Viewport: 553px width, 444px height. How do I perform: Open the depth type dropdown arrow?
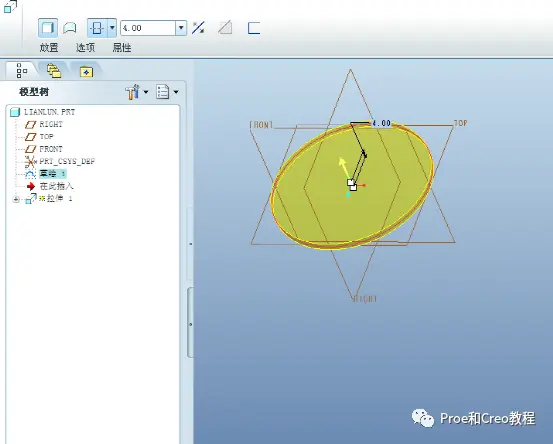point(112,28)
